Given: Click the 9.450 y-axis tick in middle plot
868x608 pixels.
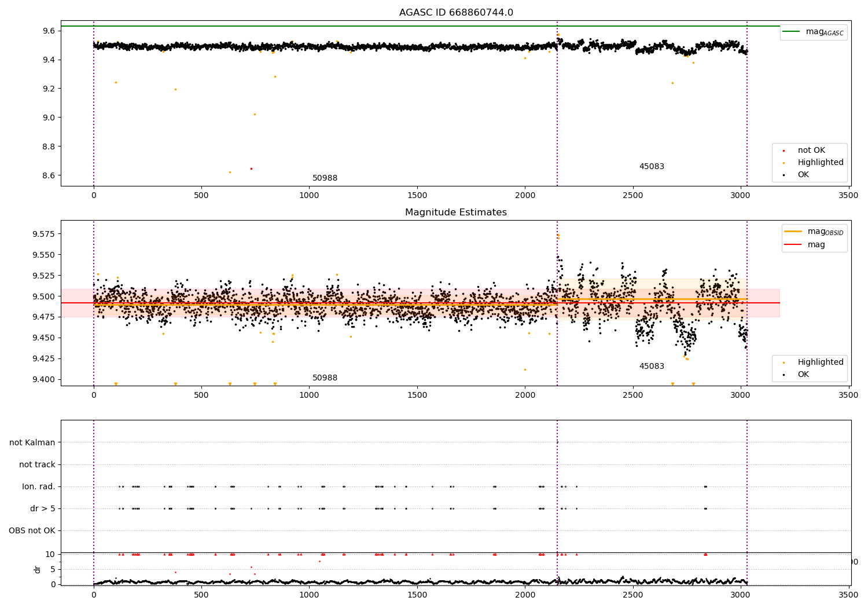Looking at the screenshot, I should 44,338.
